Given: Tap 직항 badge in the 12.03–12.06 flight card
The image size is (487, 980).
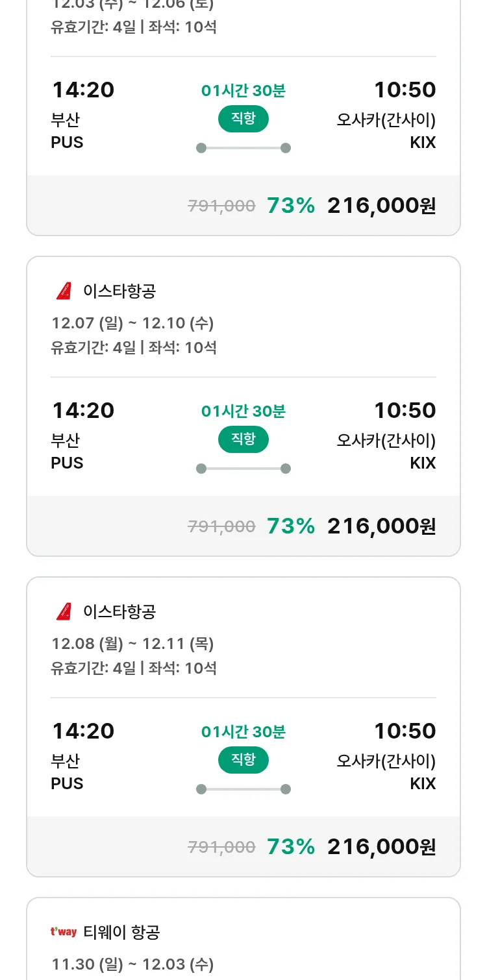Looking at the screenshot, I should click(243, 119).
